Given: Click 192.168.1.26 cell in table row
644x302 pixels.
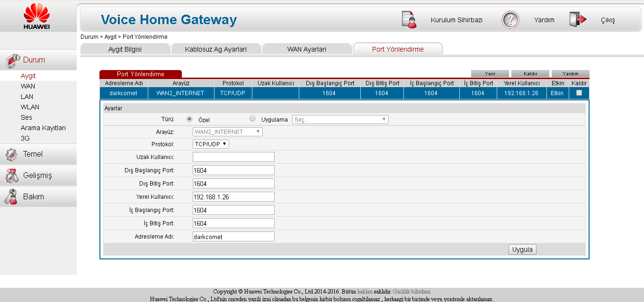Looking at the screenshot, I should [x=521, y=93].
